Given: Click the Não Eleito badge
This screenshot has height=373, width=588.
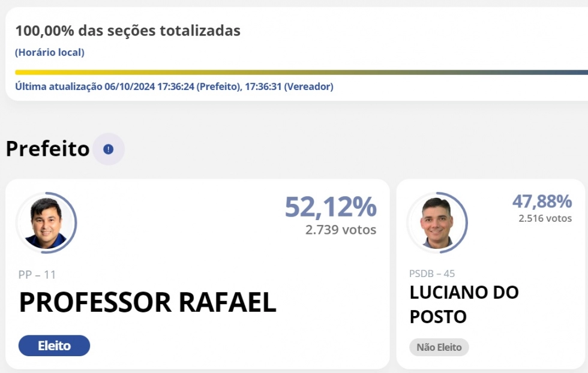Looking at the screenshot, I should tap(439, 347).
